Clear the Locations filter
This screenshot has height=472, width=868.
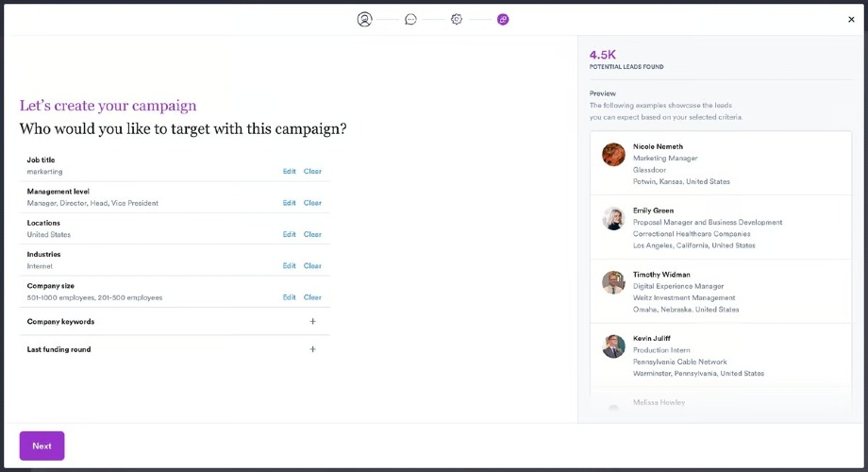pos(312,234)
